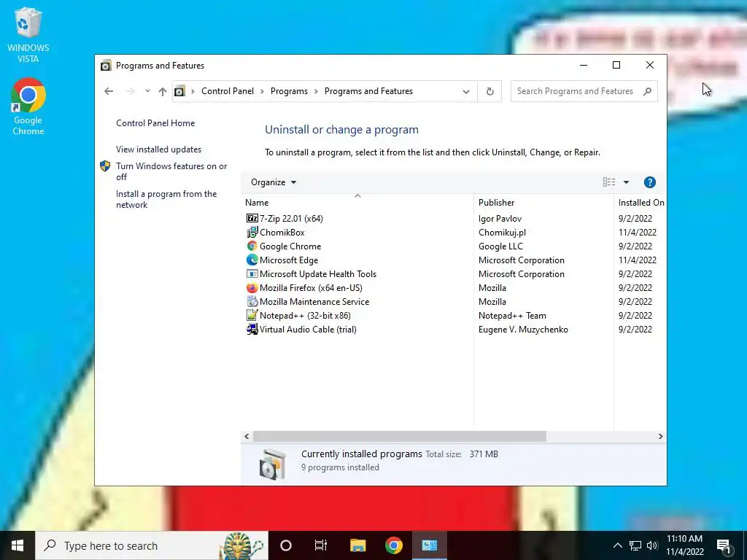Image resolution: width=747 pixels, height=560 pixels.
Task: Open the volume control in system tray
Action: click(x=652, y=545)
